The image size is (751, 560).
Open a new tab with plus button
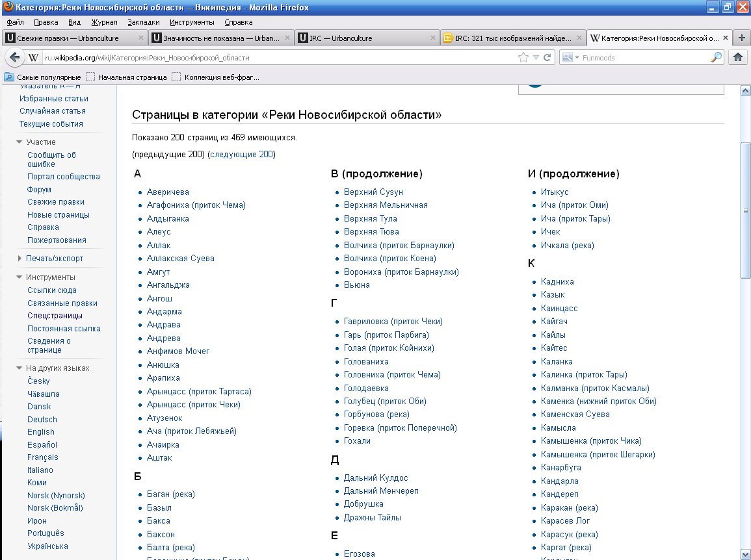(x=742, y=38)
